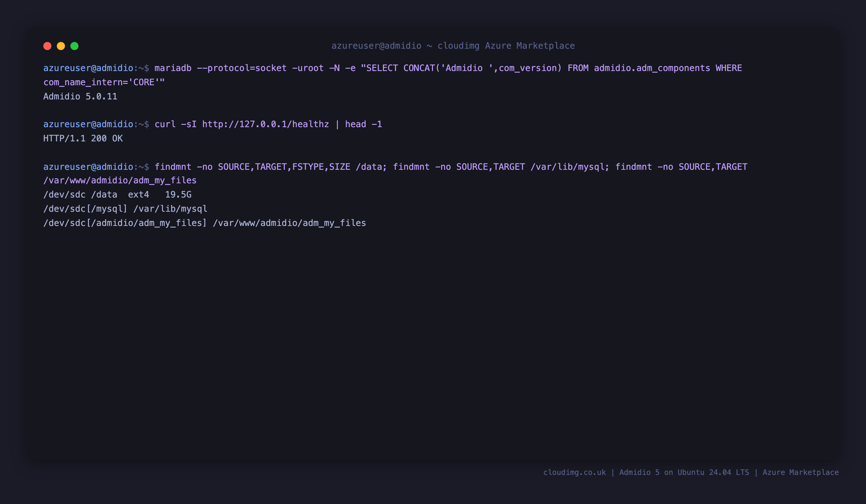The height and width of the screenshot is (504, 866).
Task: Click the line "com_name_intern='CORE'"
Action: [104, 83]
